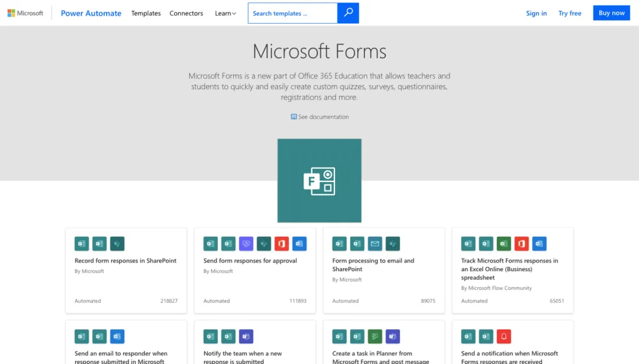The width and height of the screenshot is (639, 364).
Task: Click SharePoint icon in Record form responses card
Action: tap(117, 244)
